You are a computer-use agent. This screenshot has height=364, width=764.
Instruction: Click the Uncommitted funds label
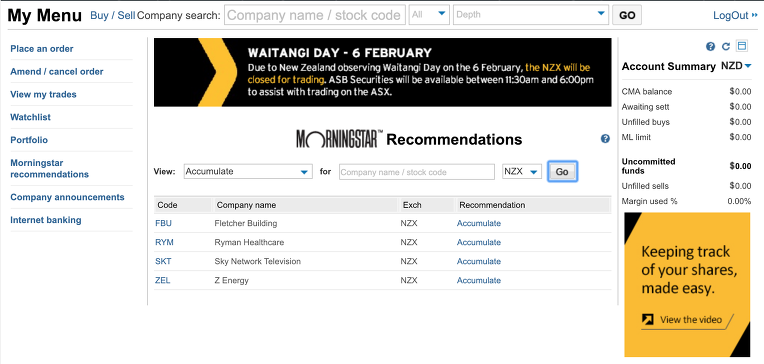[x=649, y=166]
